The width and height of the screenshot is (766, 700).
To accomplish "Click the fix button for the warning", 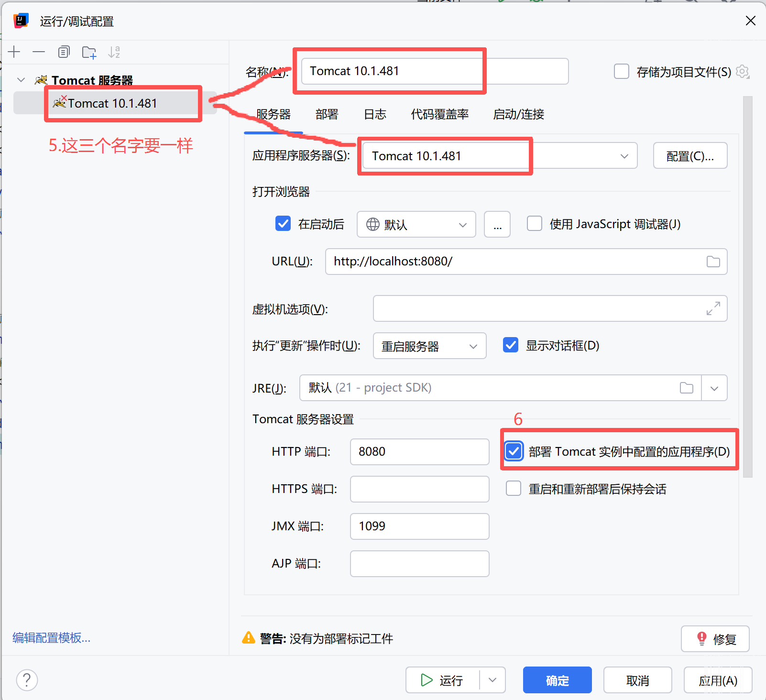I will pos(715,639).
